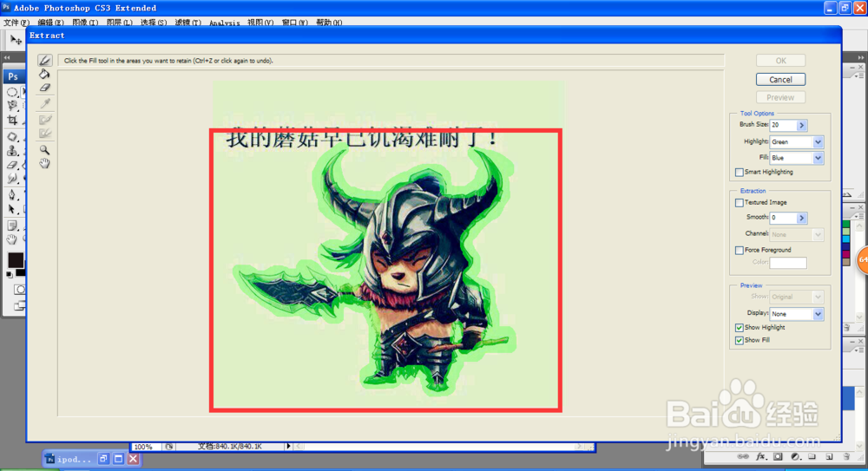868x471 pixels.
Task: Enable Smart Highlighting checkbox
Action: [739, 172]
